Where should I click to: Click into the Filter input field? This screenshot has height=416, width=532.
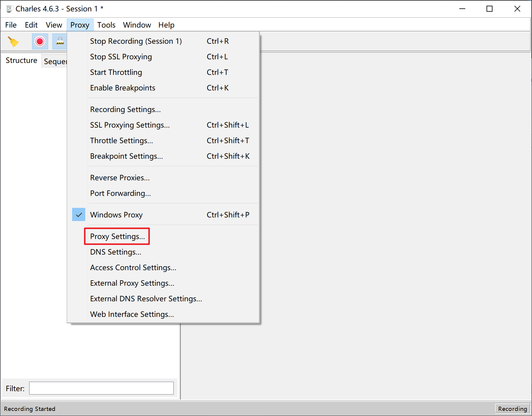click(x=101, y=388)
